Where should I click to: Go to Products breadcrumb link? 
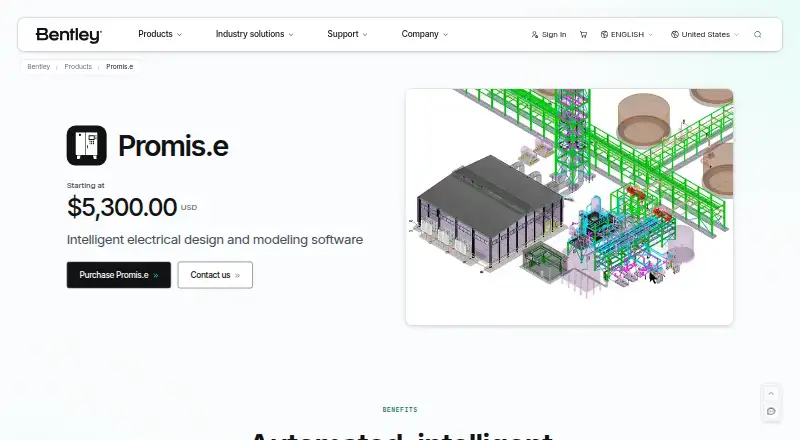pos(78,66)
